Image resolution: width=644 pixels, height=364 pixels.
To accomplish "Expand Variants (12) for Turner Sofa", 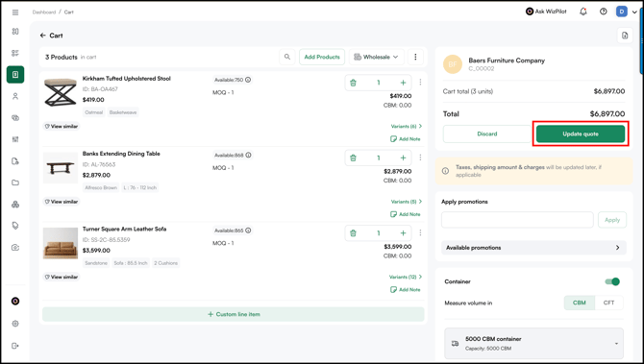I will (406, 277).
